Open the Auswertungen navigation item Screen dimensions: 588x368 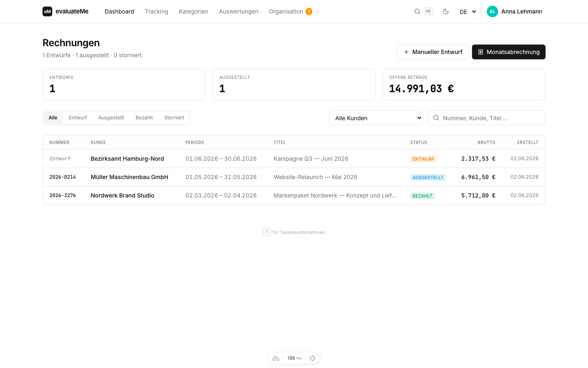click(238, 11)
